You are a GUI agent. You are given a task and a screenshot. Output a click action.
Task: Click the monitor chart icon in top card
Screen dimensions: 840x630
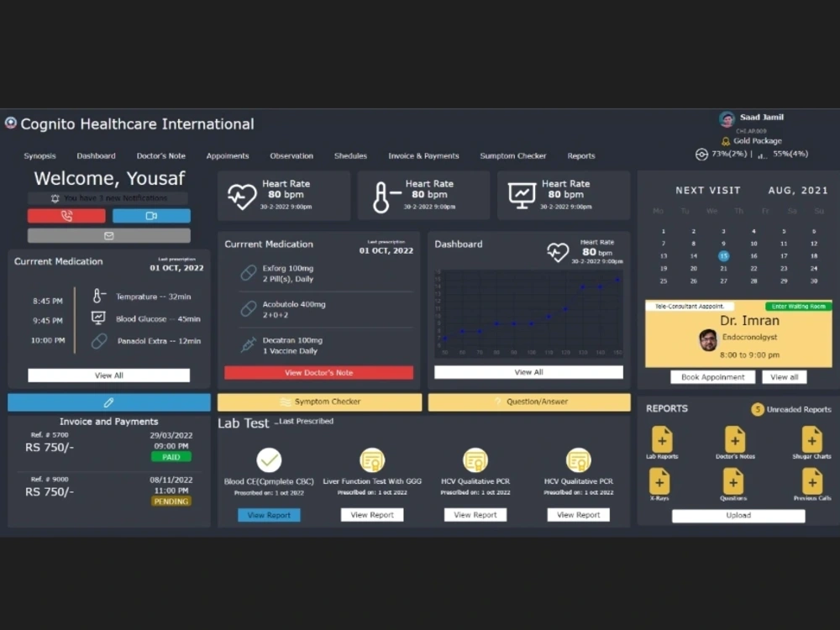pos(522,196)
